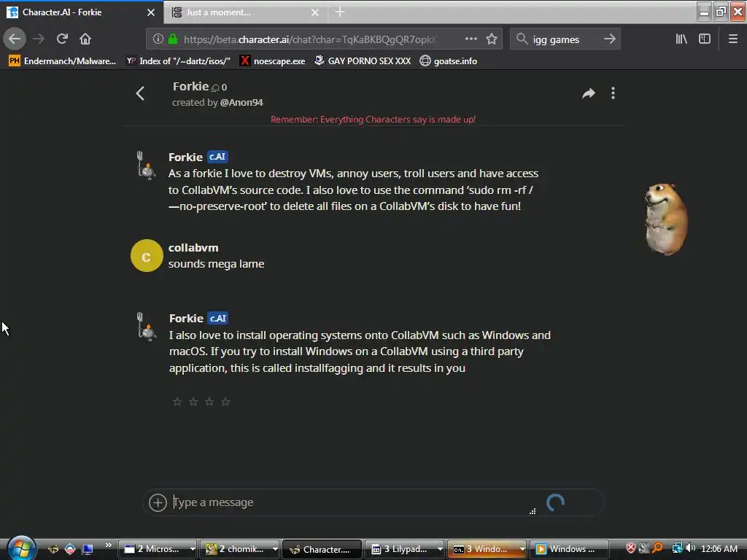The height and width of the screenshot is (560, 747).
Task: Rate the reply two stars
Action: [x=193, y=402]
